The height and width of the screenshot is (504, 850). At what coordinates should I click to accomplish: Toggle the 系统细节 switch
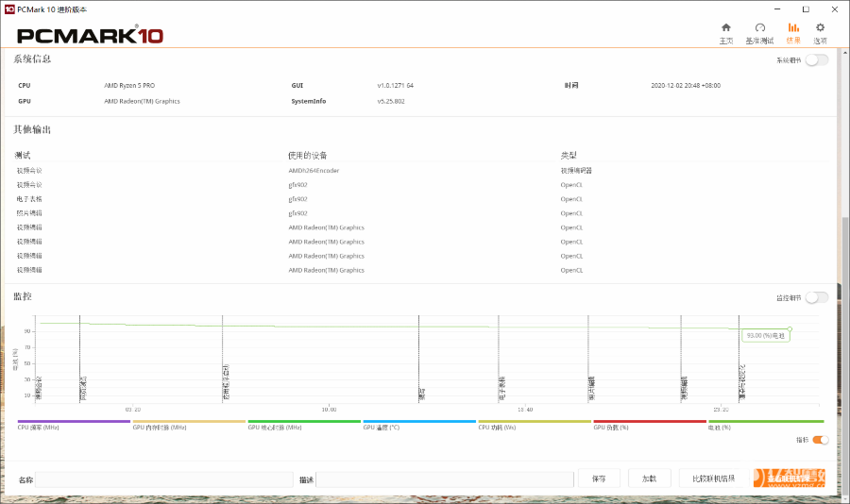tap(816, 60)
